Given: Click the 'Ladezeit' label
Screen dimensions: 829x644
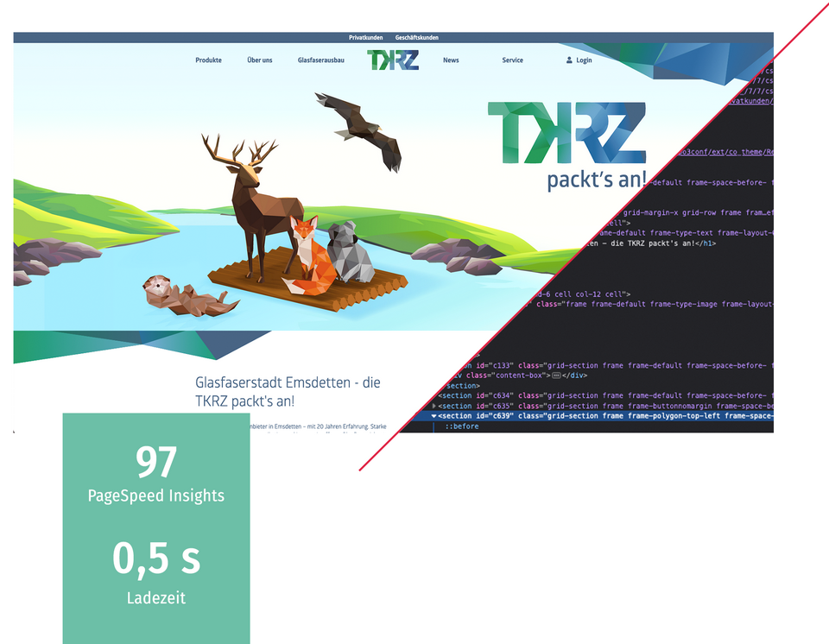Looking at the screenshot, I should 156,598.
